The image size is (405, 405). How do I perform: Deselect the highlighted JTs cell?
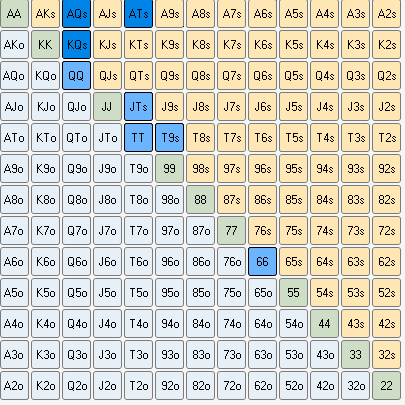coord(138,107)
